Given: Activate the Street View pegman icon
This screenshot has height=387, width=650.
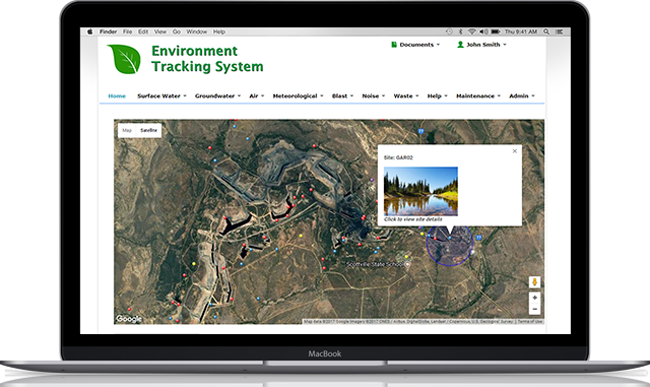Looking at the screenshot, I should coord(534,282).
